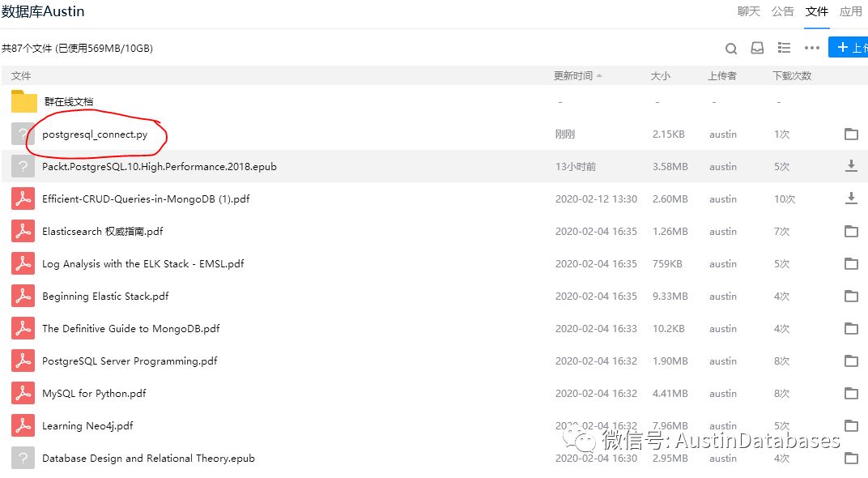Open Database Design and Relational Theory.epub

click(148, 459)
